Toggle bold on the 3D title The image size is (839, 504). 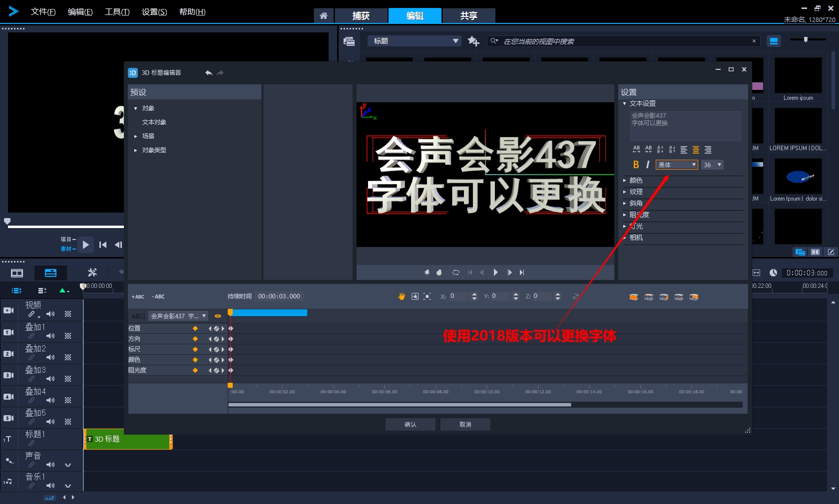coord(636,165)
